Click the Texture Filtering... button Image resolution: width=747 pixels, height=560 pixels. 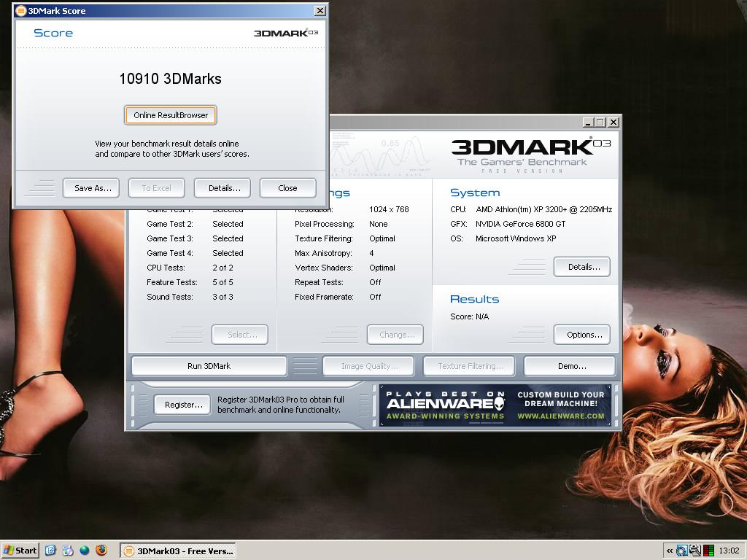[x=469, y=366]
